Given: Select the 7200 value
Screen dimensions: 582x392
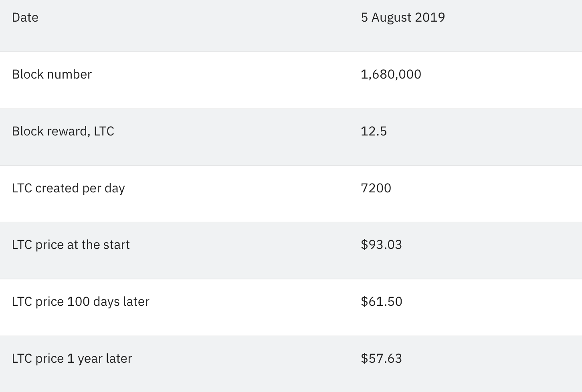Looking at the screenshot, I should pyautogui.click(x=376, y=188).
